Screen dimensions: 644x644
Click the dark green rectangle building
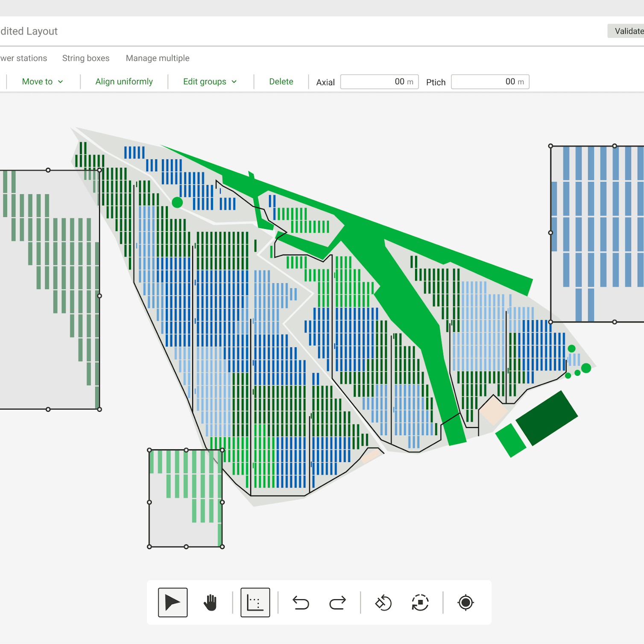547,418
